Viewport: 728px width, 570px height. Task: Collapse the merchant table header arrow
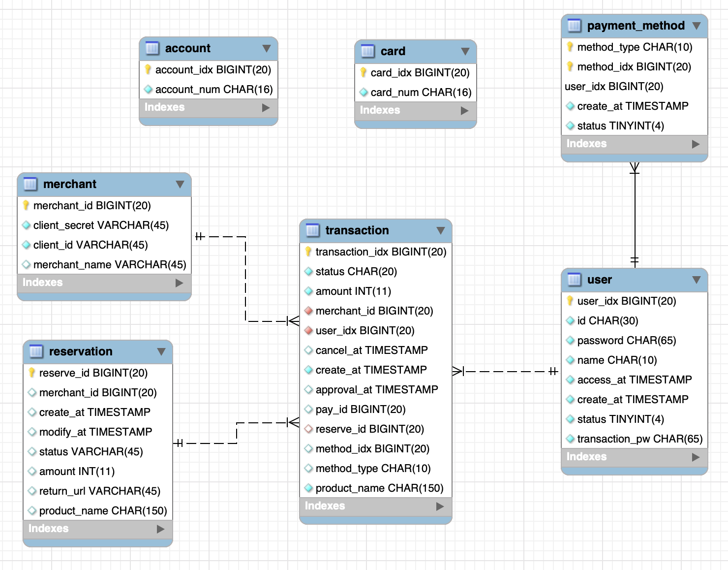[180, 184]
